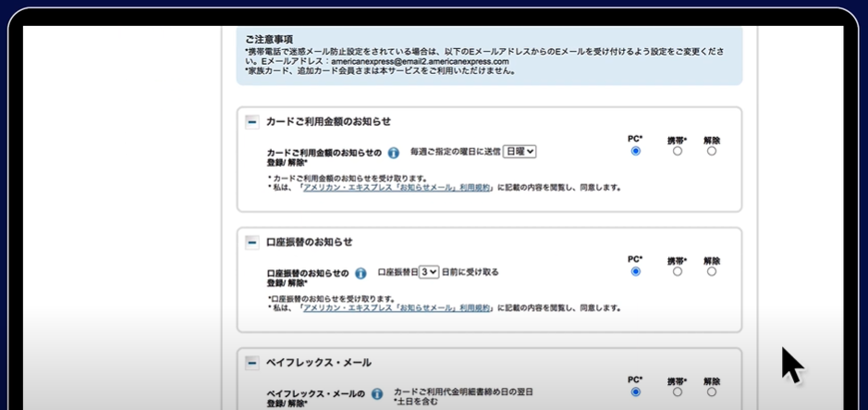Viewport: 868px width, 410px height.
Task: Collapse the 口座振替のお知らせ section
Action: (251, 242)
